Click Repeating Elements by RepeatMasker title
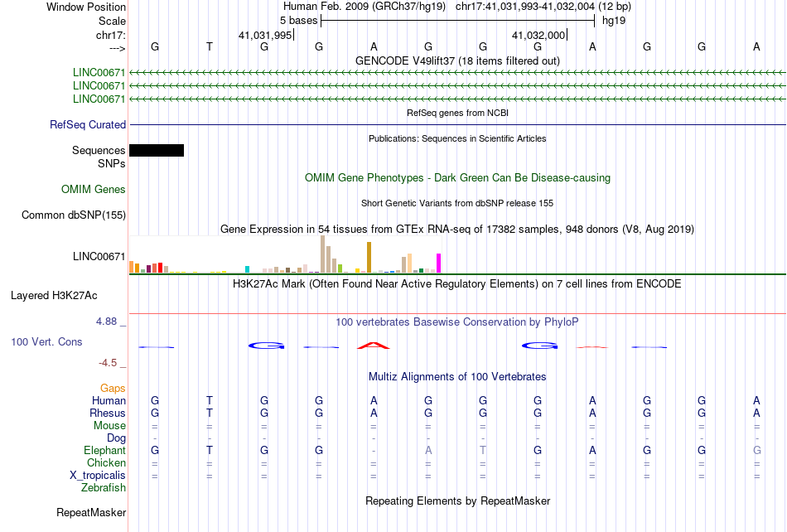Screen dimensions: 787x532 pos(457,501)
